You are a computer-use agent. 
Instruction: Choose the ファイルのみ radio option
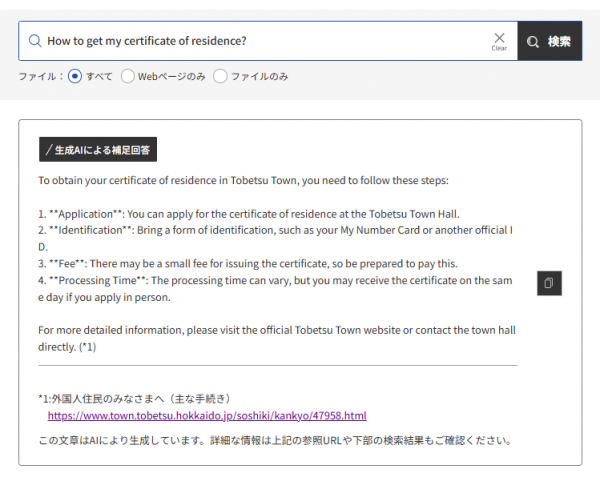[x=220, y=76]
